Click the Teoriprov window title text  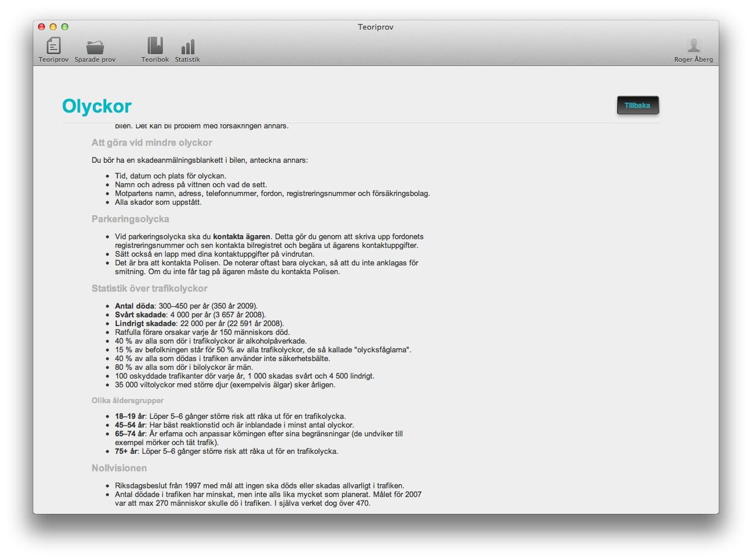[375, 27]
